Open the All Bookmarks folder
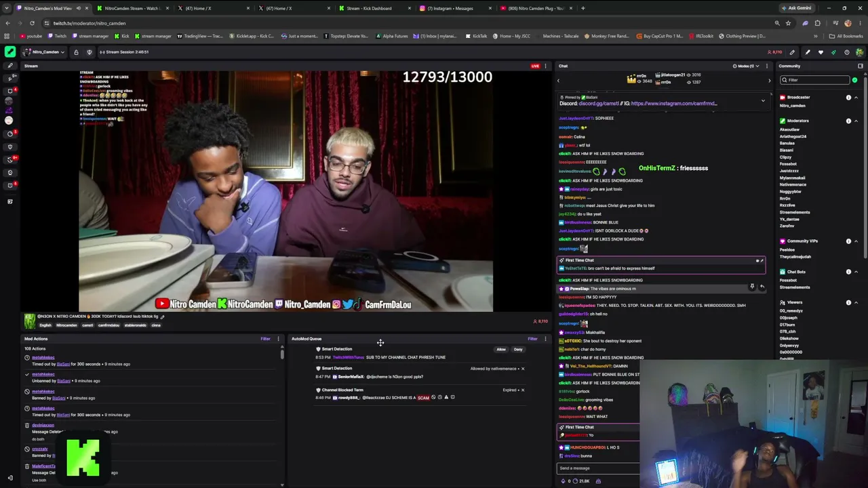 (x=846, y=36)
